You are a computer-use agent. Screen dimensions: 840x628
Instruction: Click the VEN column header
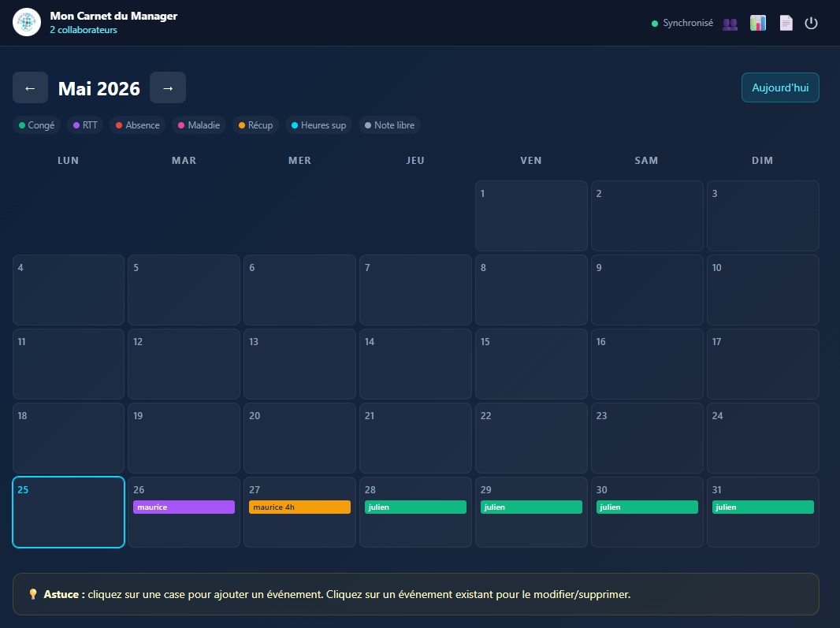(531, 160)
